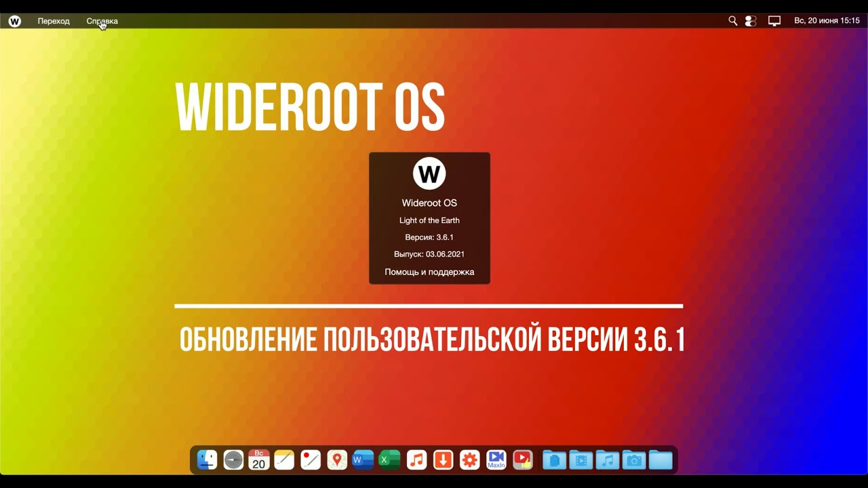Launch the blue W word processor icon
868x488 pixels.
click(x=363, y=460)
